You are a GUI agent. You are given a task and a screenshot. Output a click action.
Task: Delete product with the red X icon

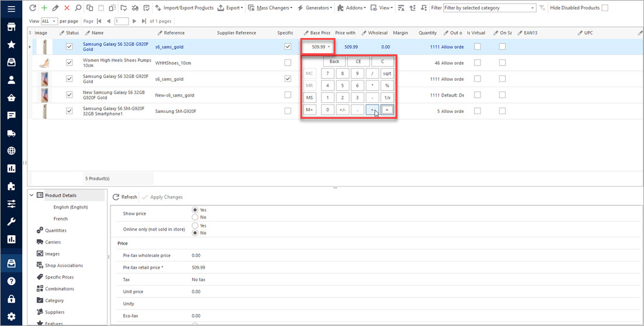click(67, 8)
